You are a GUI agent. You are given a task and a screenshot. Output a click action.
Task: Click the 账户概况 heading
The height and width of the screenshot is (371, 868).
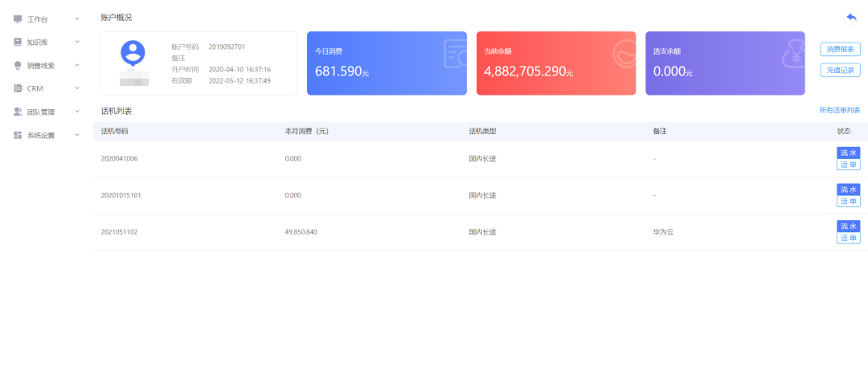[x=117, y=18]
